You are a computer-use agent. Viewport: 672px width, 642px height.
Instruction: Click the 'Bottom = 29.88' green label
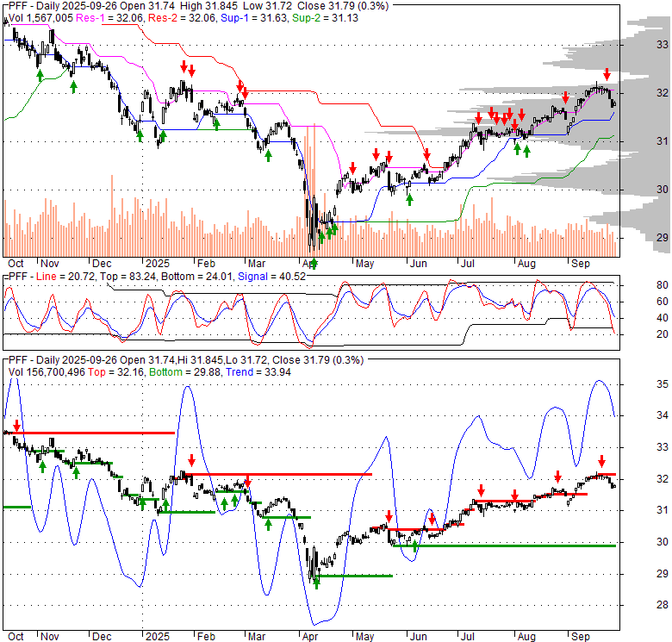tap(185, 372)
